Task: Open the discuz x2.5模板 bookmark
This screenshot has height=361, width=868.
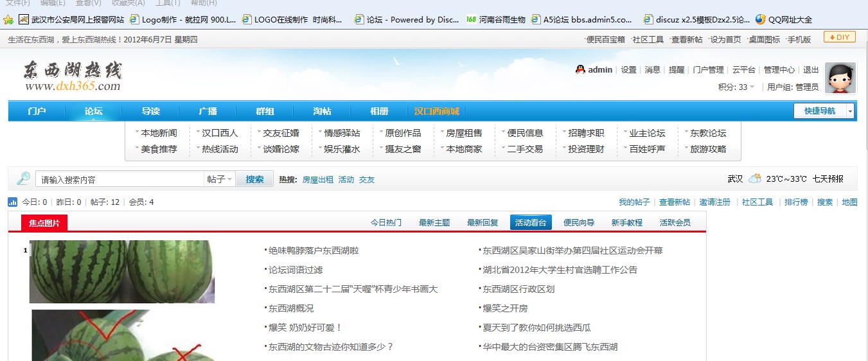Action: [x=696, y=19]
